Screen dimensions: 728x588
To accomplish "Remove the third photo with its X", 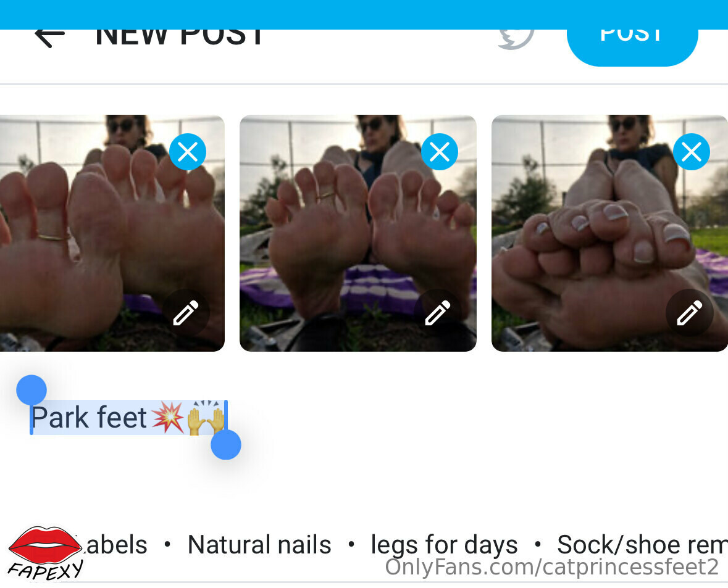I will click(692, 152).
